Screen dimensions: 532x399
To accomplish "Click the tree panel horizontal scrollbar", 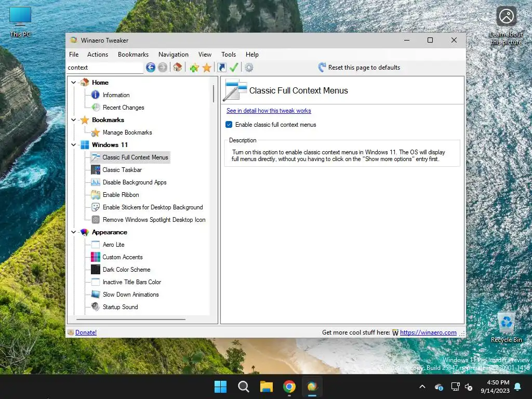I will pyautogui.click(x=131, y=320).
